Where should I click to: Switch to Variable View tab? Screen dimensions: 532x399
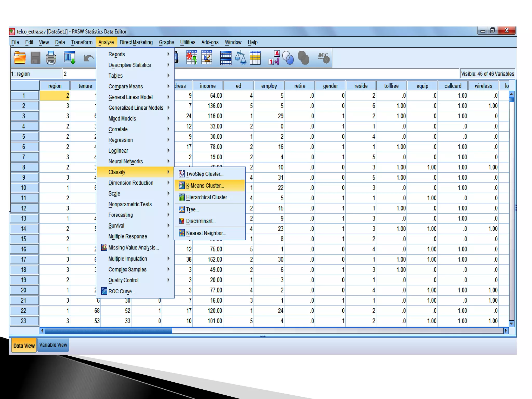[x=53, y=345]
